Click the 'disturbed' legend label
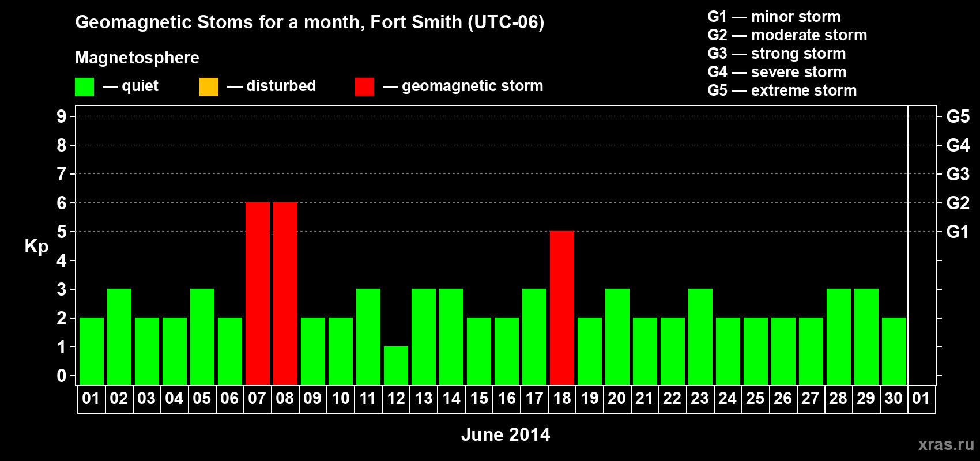 pos(281,86)
